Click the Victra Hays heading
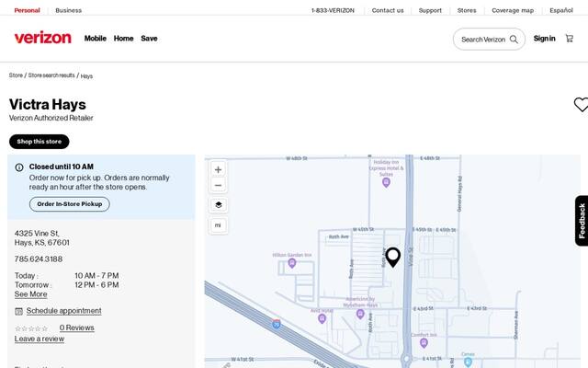 (x=48, y=104)
